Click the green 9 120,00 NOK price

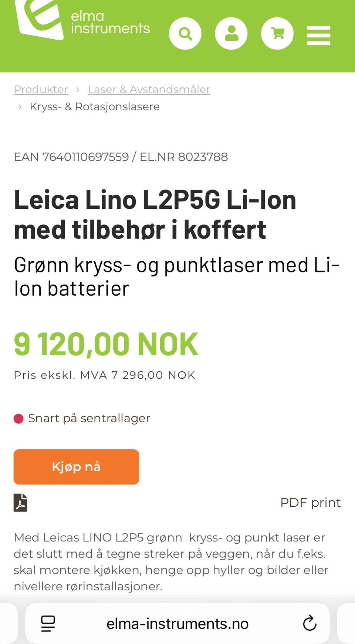[x=106, y=344]
